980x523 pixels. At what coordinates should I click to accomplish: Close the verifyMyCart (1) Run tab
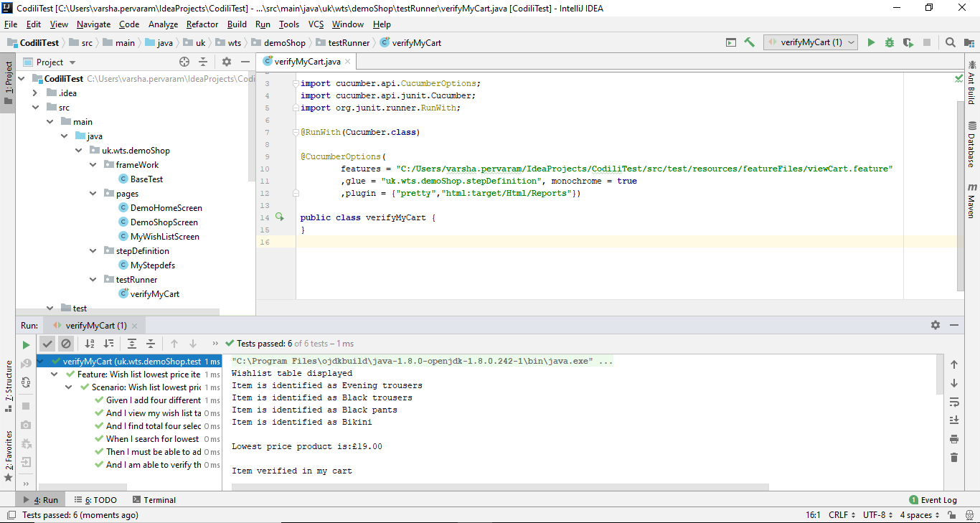136,326
